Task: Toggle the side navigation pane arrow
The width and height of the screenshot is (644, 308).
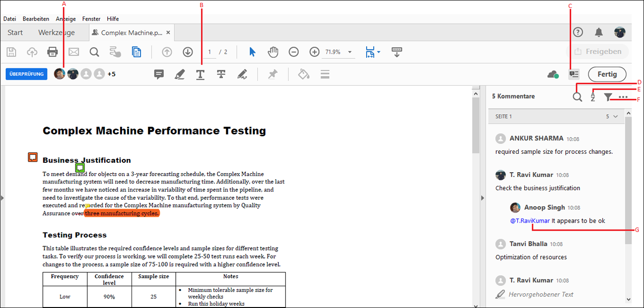Action: coord(3,198)
